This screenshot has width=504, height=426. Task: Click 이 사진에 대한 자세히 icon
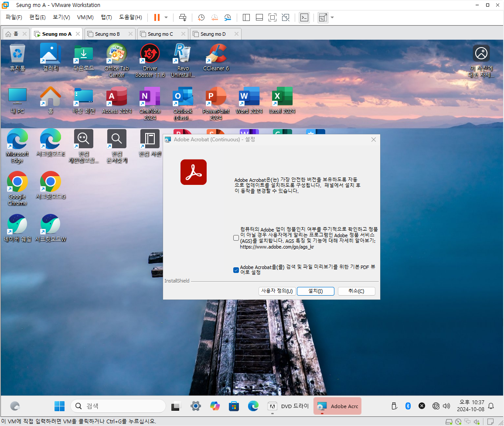481,61
